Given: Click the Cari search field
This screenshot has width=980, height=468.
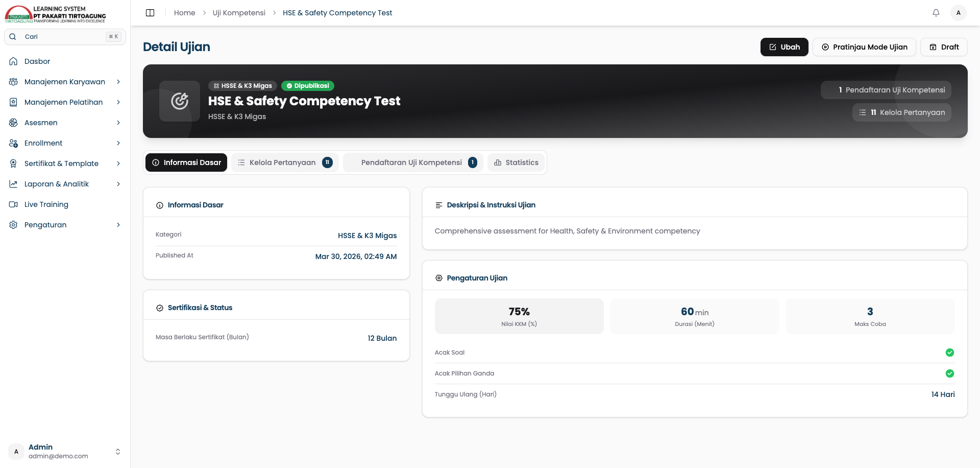Looking at the screenshot, I should coord(65,37).
